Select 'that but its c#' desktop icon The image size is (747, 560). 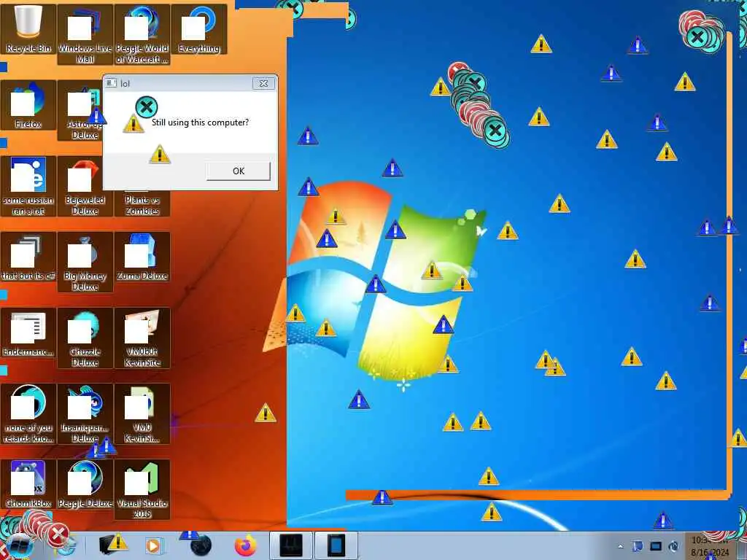(x=28, y=256)
